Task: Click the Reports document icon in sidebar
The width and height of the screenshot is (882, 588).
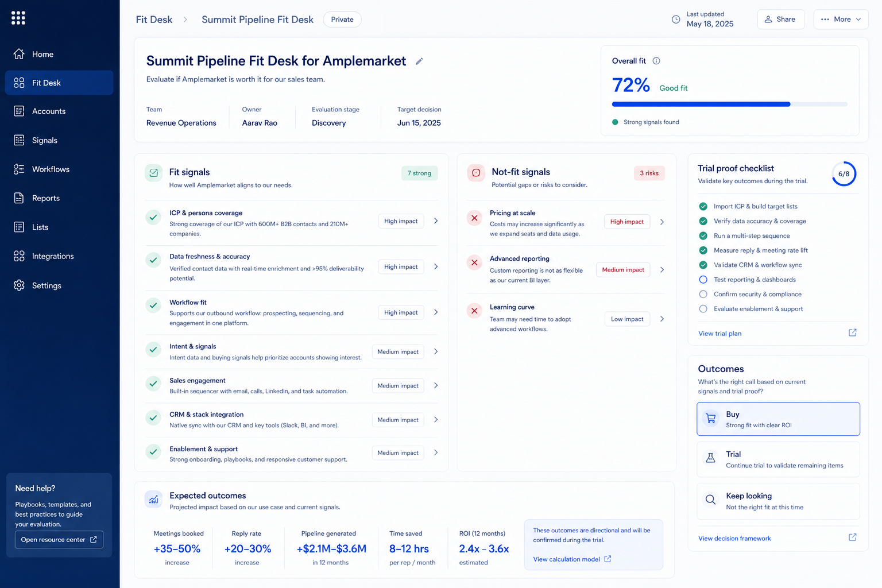Action: coord(19,198)
